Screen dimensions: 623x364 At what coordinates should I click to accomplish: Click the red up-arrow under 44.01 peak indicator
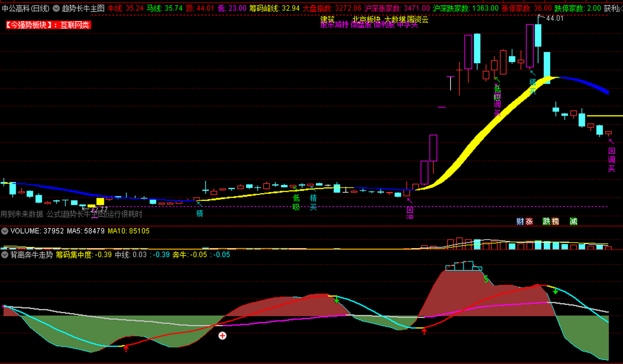coord(424,331)
